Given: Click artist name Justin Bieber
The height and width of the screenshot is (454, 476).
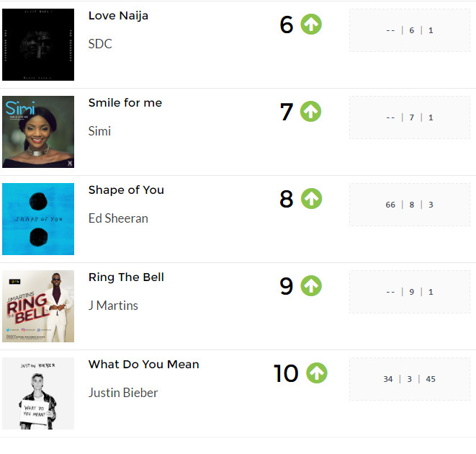Looking at the screenshot, I should [x=123, y=393].
